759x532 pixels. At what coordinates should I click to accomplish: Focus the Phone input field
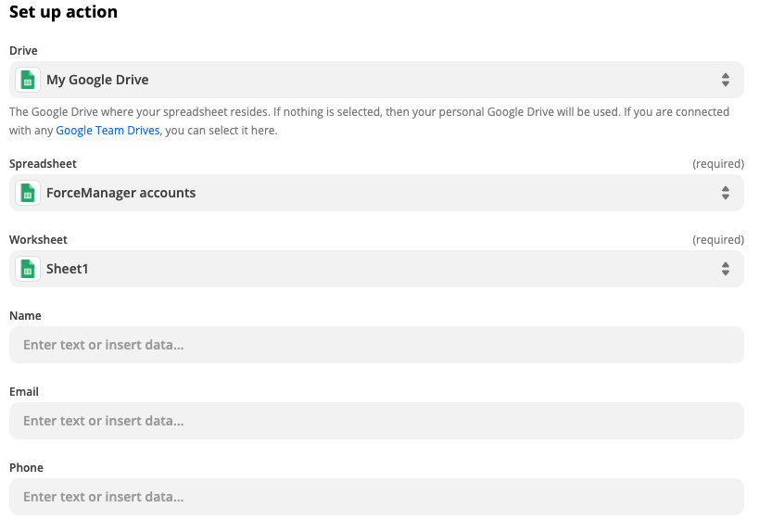coord(376,497)
